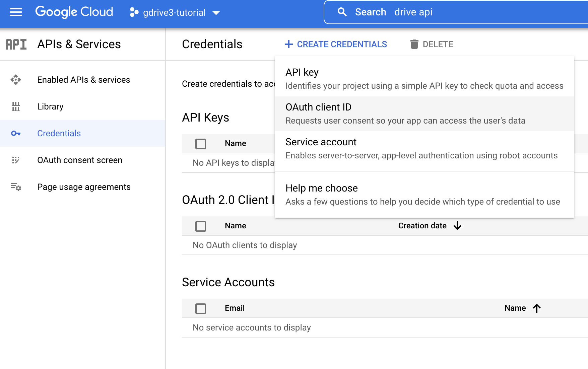Open the hamburger navigation menu
Image resolution: width=588 pixels, height=369 pixels.
coord(16,12)
